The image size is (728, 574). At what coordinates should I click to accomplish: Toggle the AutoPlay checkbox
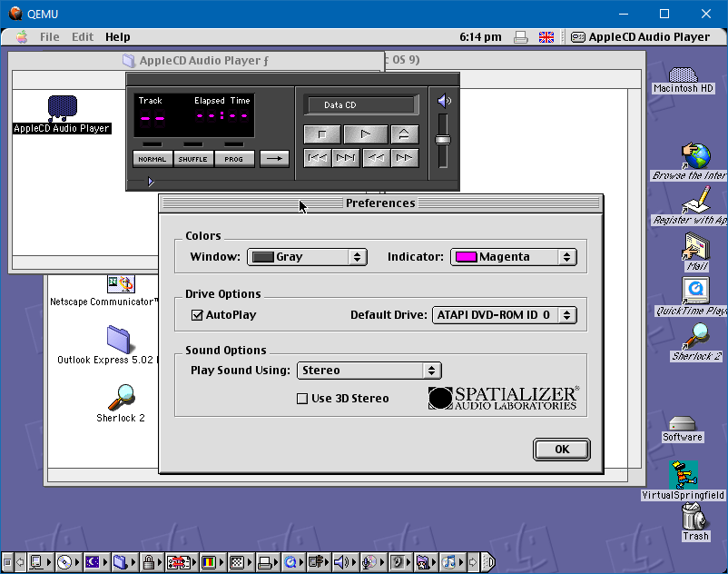coord(197,315)
